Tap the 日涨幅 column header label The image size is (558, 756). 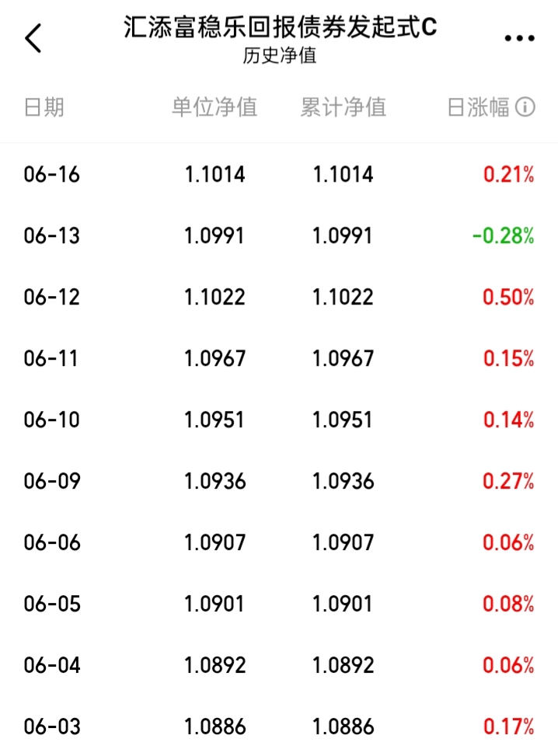coord(478,107)
